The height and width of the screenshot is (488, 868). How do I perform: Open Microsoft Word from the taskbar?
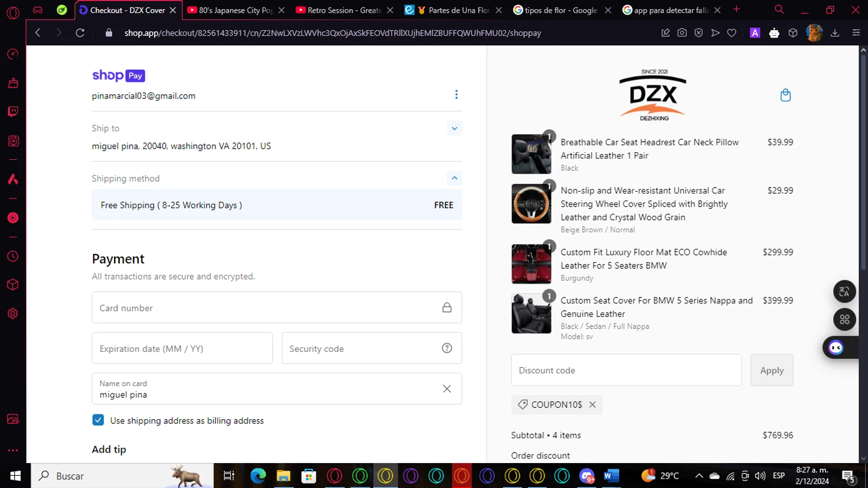coord(611,476)
